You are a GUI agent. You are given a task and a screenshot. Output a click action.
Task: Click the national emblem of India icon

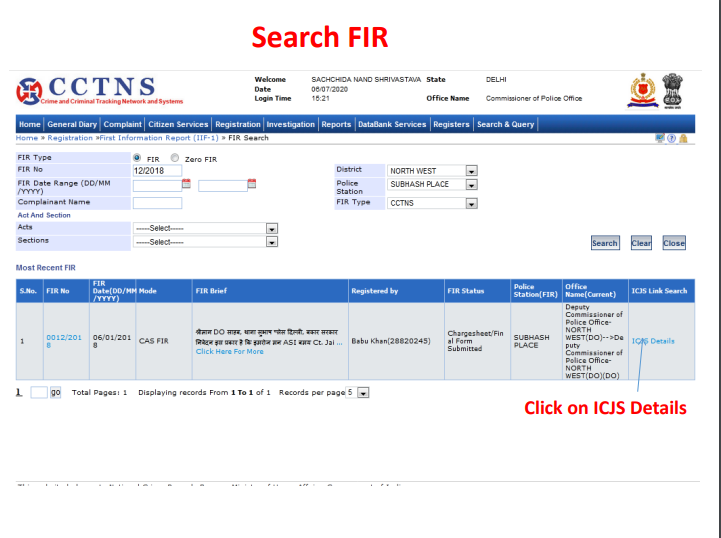[x=674, y=91]
